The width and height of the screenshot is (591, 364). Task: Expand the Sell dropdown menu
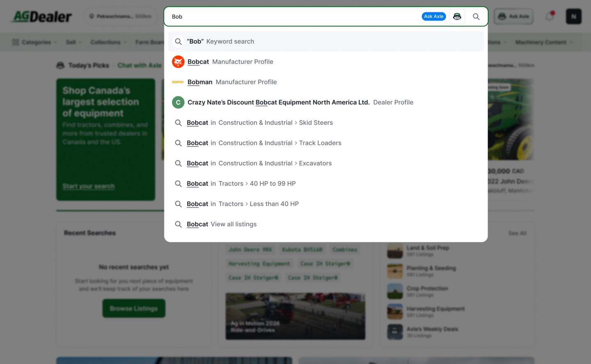tap(74, 42)
